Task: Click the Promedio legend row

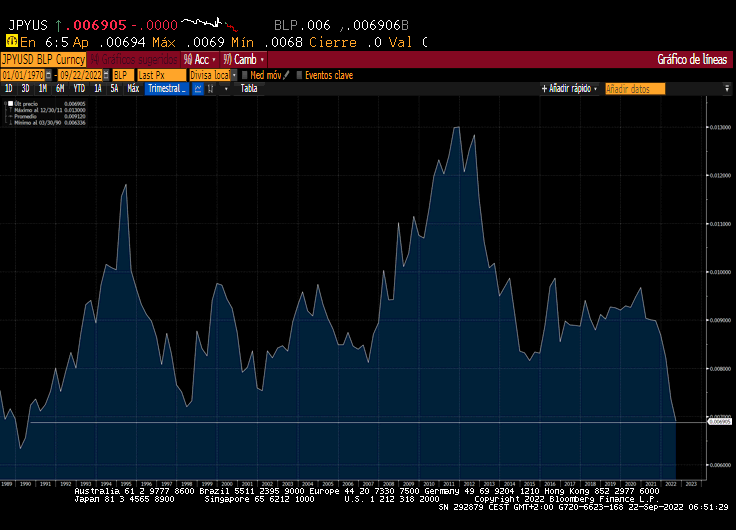Action: (x=47, y=116)
